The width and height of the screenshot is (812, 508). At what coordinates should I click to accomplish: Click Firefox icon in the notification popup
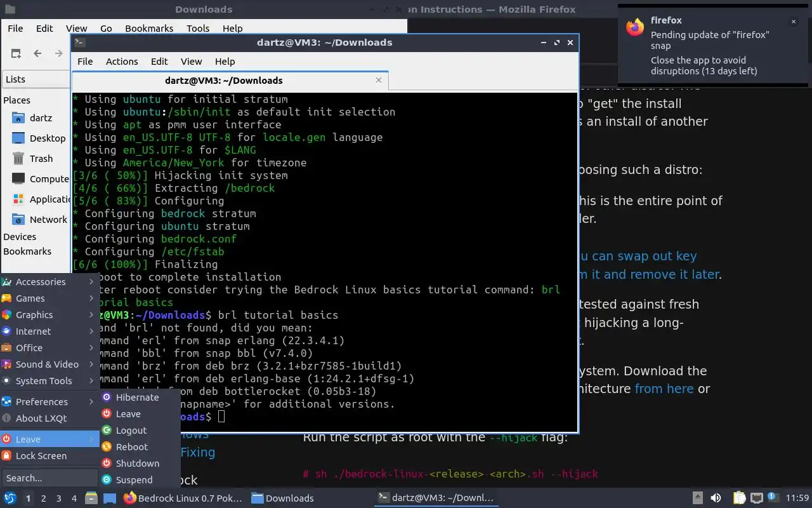tap(635, 27)
